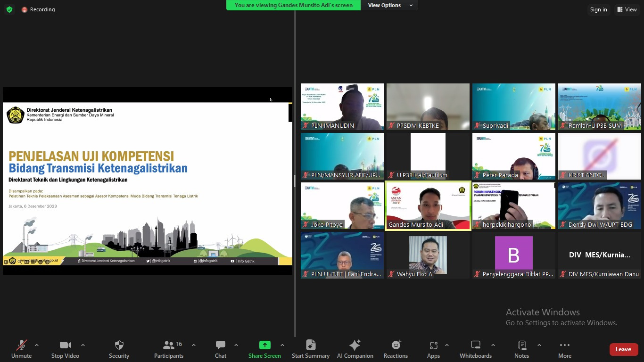
Task: Click 'Direktorat Jenderal Ketenagalistrikan' slide header text
Action: point(69,110)
